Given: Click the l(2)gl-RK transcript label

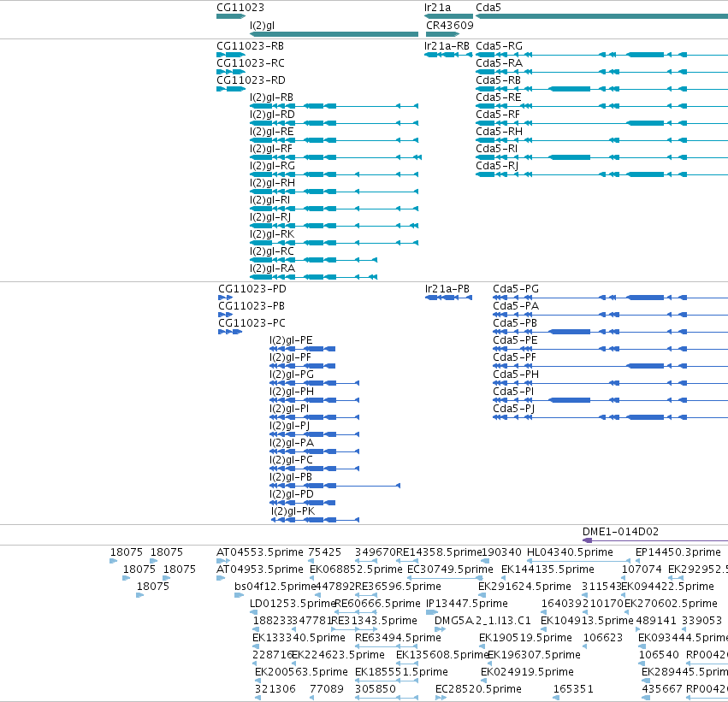Looking at the screenshot, I should click(x=272, y=234).
